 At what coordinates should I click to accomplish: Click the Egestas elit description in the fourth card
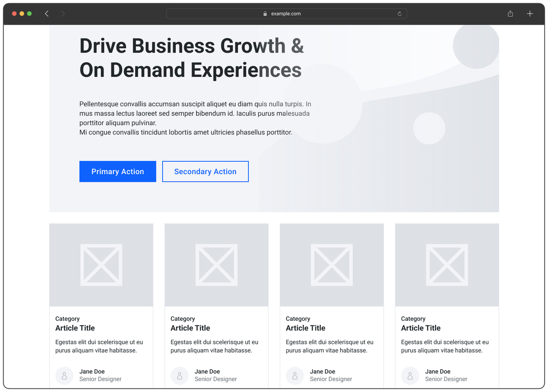point(445,346)
